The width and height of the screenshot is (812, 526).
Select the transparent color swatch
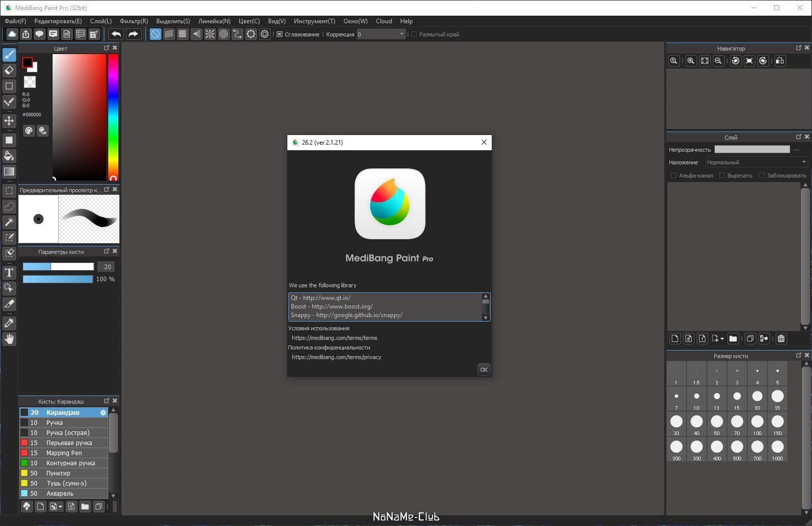click(30, 82)
